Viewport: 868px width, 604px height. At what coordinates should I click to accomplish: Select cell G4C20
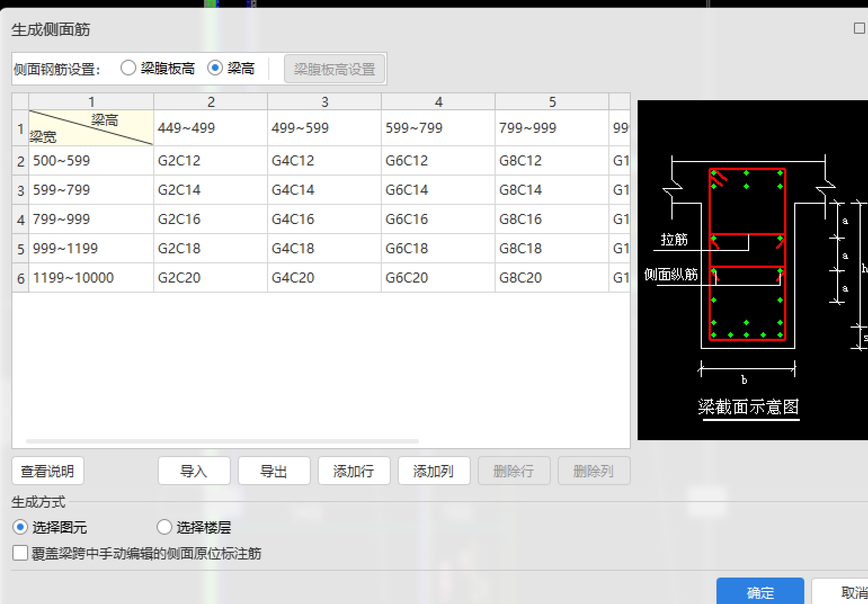point(324,278)
